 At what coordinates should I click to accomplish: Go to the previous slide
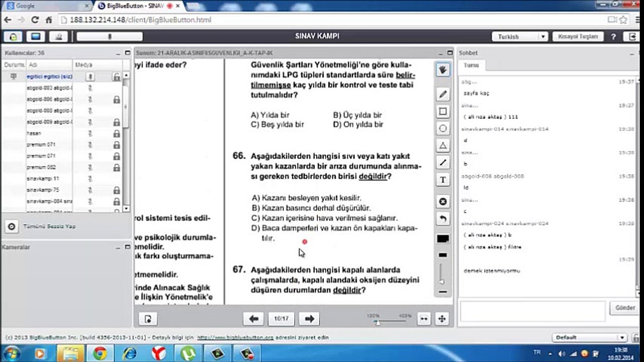253,319
